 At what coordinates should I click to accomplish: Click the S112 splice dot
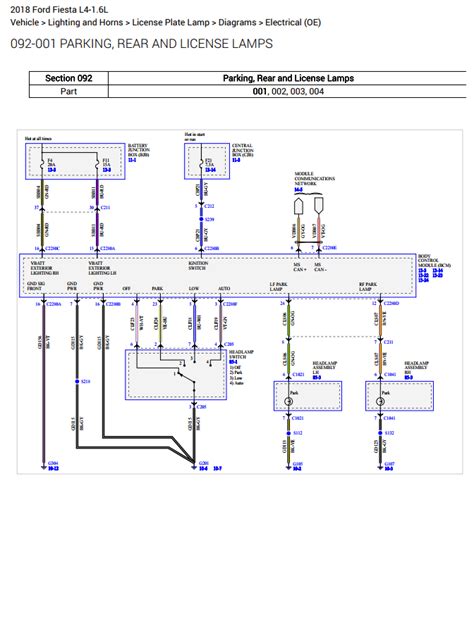tap(289, 433)
